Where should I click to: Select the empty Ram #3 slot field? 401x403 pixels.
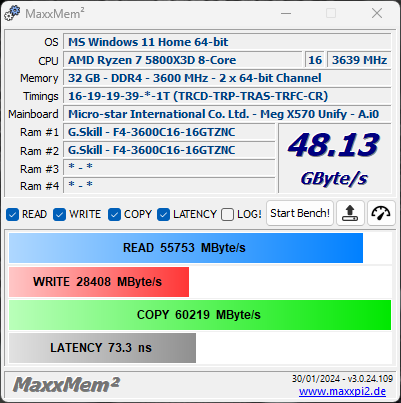click(x=169, y=168)
